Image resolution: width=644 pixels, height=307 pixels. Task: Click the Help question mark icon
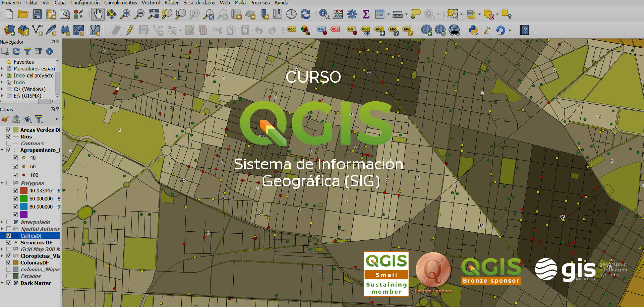click(x=524, y=30)
